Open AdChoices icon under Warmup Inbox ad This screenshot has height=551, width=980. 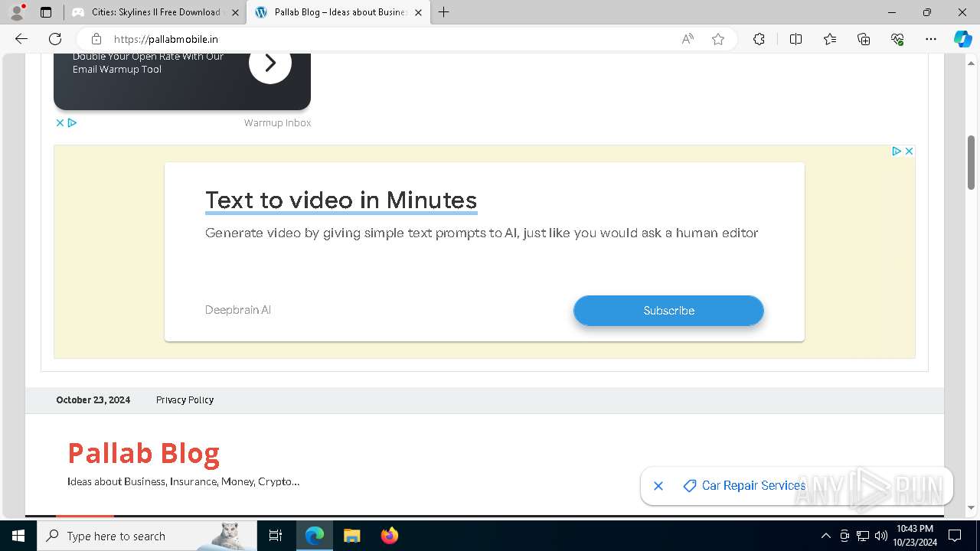[72, 122]
